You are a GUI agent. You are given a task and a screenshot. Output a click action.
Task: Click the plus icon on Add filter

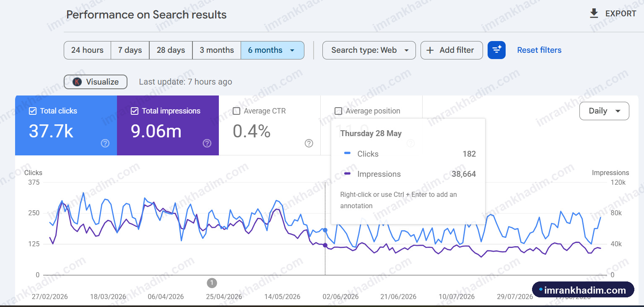point(430,50)
